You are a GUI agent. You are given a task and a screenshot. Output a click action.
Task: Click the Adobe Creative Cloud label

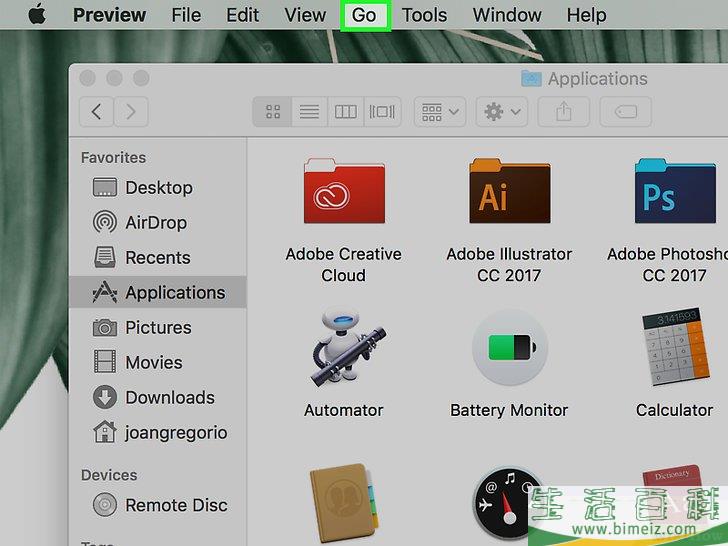344,265
